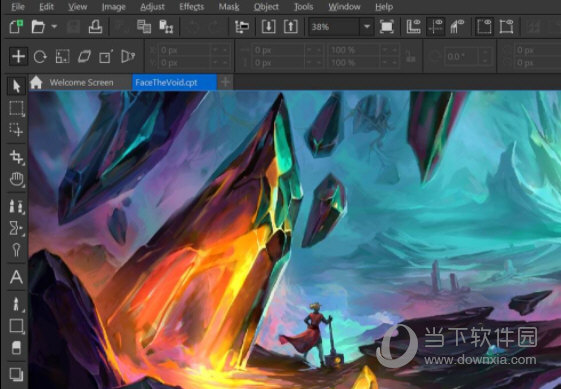The width and height of the screenshot is (561, 389).
Task: Click the Home icon tab
Action: click(36, 83)
